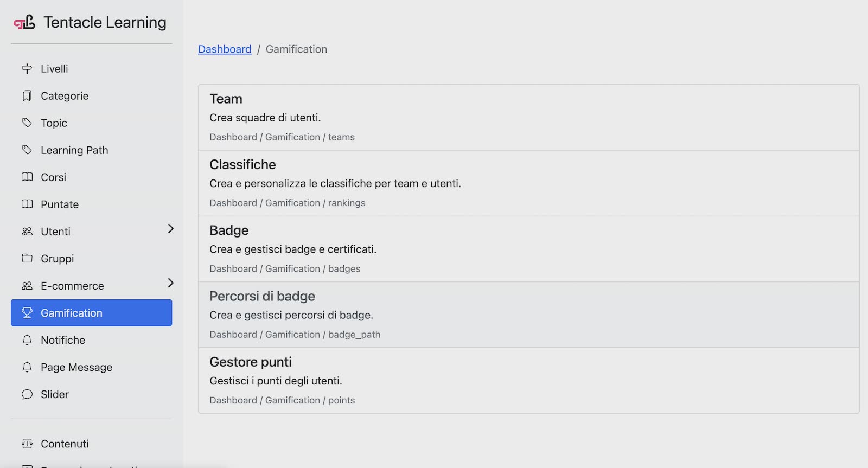The image size is (868, 468).
Task: Select the Corsi book icon
Action: [27, 177]
